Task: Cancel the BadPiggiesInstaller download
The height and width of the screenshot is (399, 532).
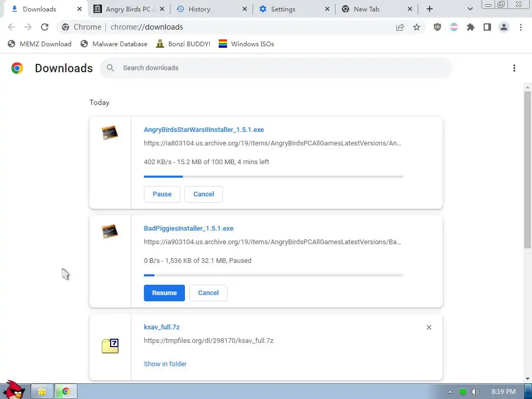Action: point(208,293)
